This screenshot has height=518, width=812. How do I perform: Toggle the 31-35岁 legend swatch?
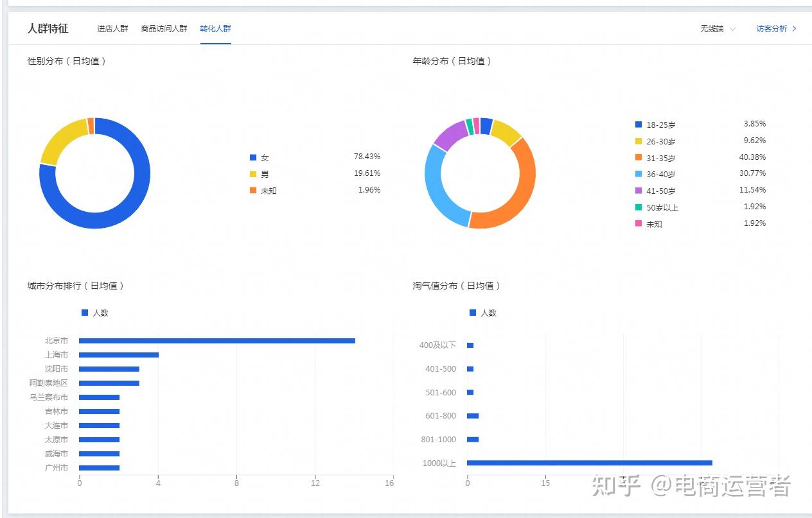638,158
